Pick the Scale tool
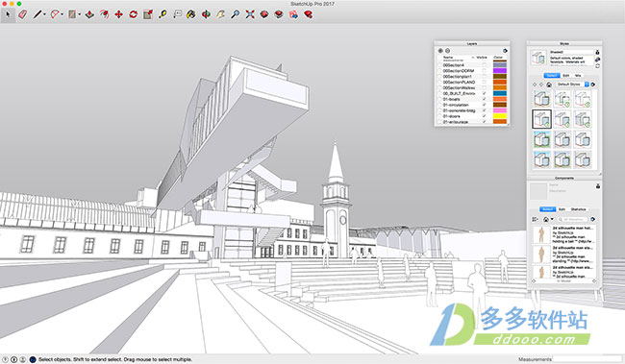 coord(148,14)
